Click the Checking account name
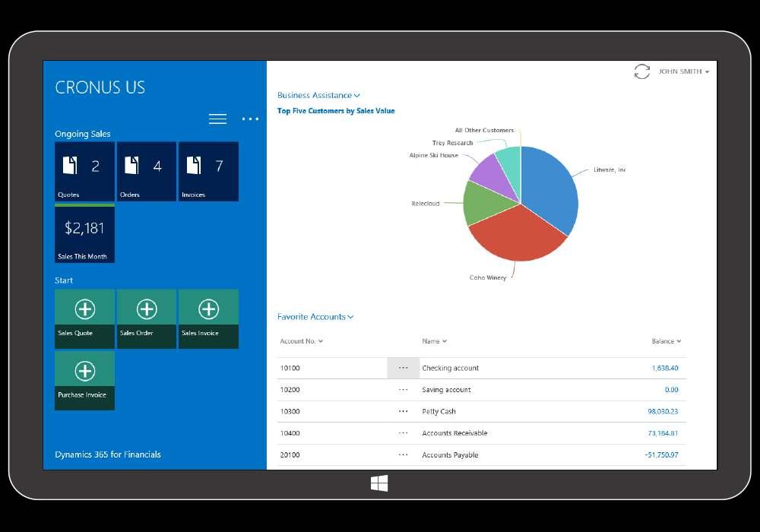 [450, 369]
